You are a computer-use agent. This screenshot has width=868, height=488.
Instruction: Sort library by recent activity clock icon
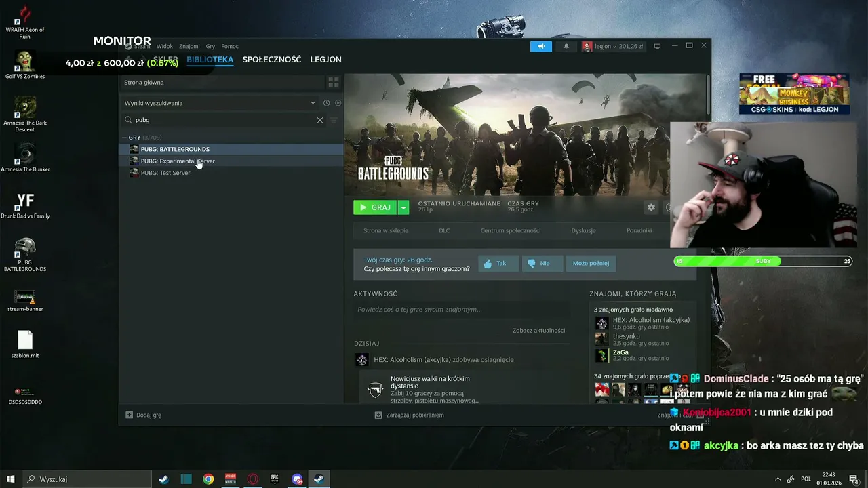point(326,103)
